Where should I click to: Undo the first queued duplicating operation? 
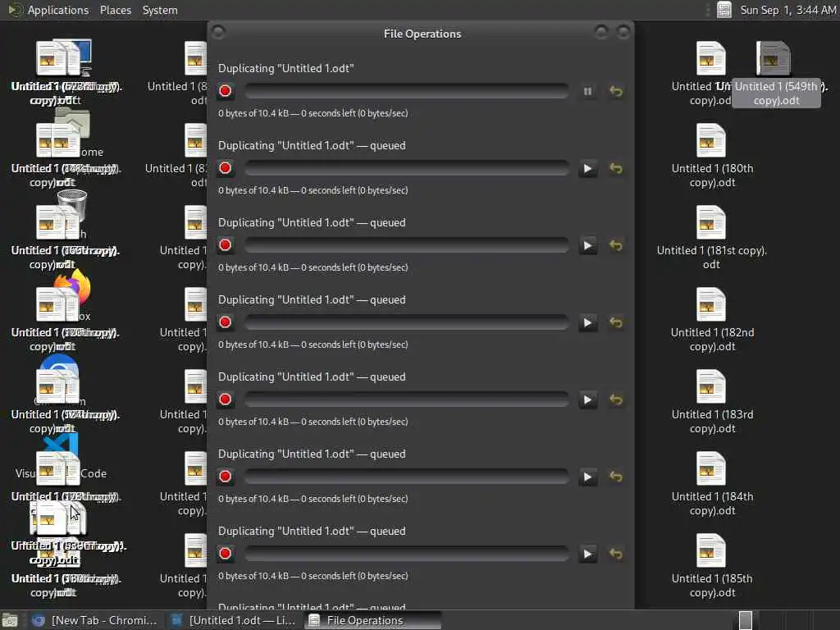pos(616,169)
